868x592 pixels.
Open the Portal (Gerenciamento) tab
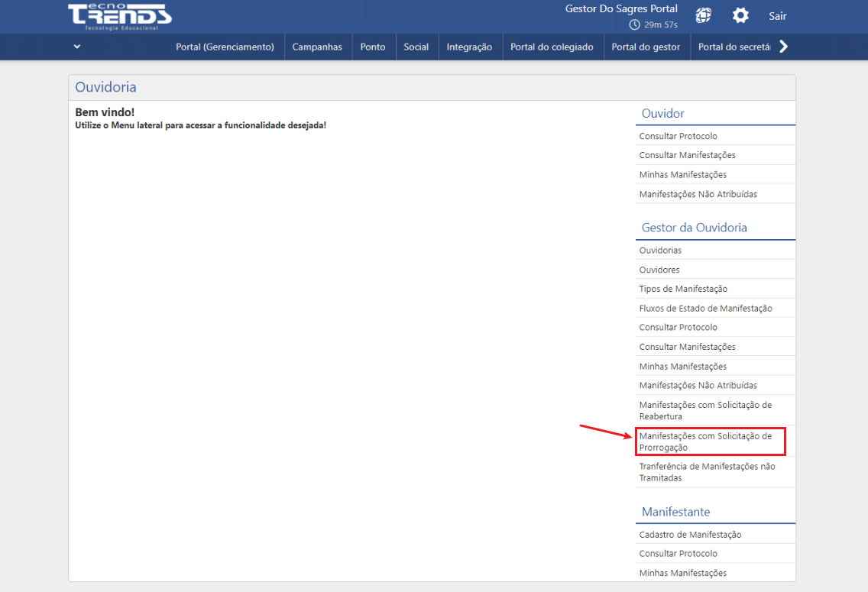click(225, 47)
